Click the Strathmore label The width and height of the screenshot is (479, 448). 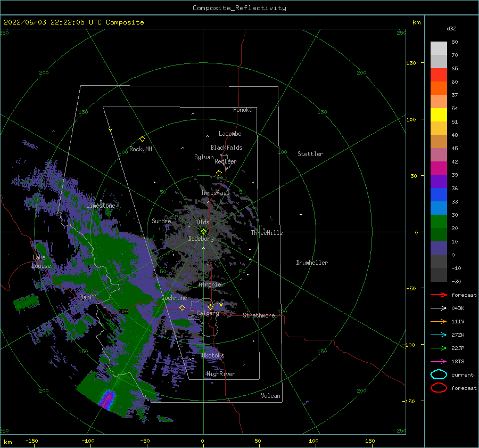click(259, 315)
